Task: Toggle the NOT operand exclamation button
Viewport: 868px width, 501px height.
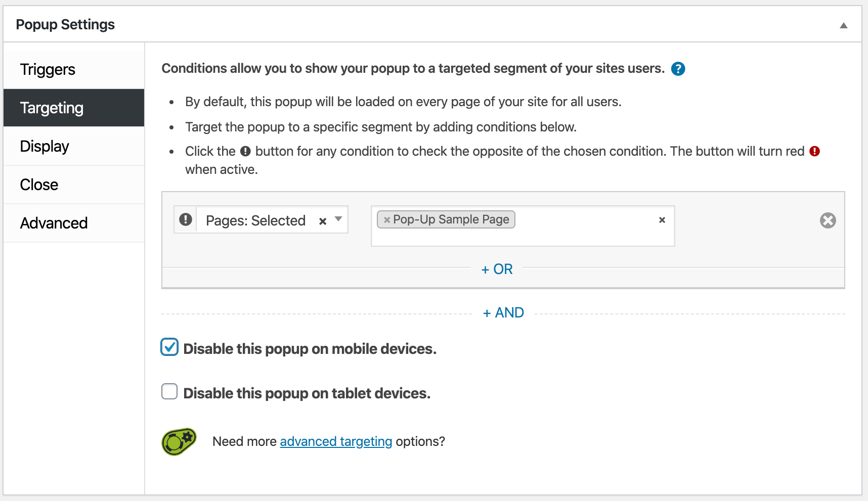Action: click(x=186, y=219)
